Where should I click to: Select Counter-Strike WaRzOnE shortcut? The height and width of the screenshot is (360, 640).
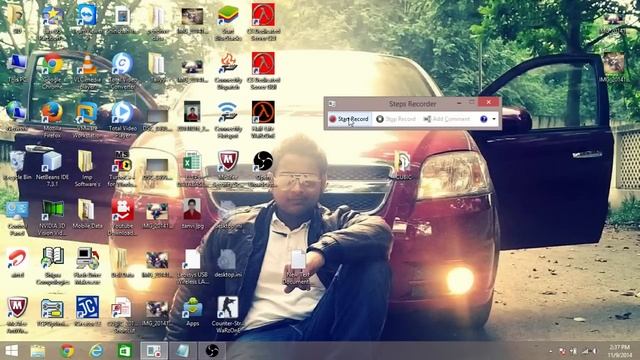click(228, 315)
